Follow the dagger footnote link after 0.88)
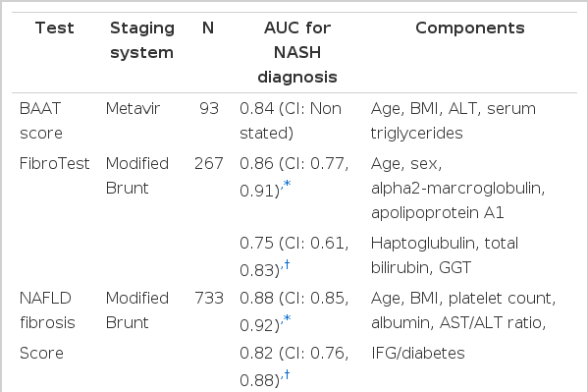Image resolution: width=588 pixels, height=392 pixels. 287,374
